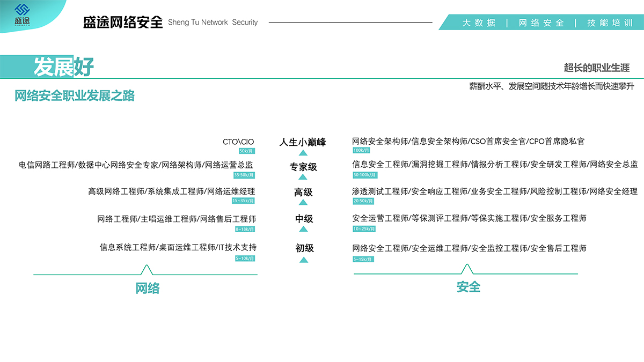Click the 网络安全职业发展之路 subtitle
Image resolution: width=644 pixels, height=362 pixels.
(75, 96)
